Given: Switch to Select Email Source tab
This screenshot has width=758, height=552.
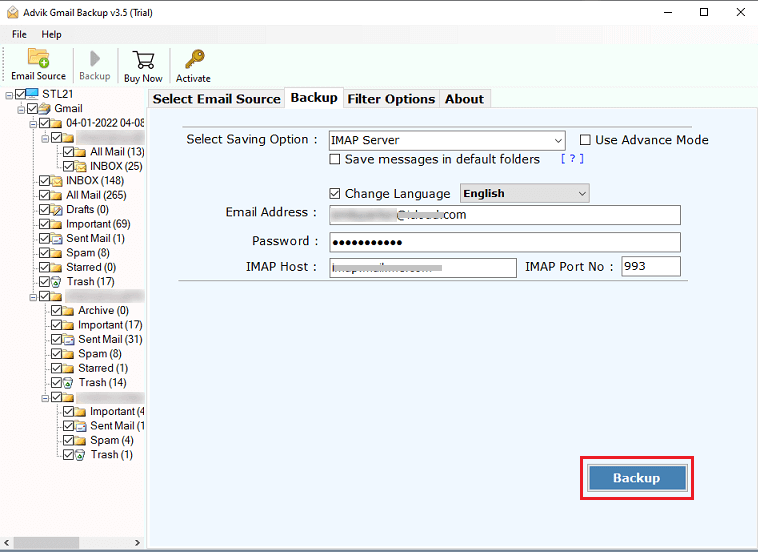Looking at the screenshot, I should [x=217, y=99].
